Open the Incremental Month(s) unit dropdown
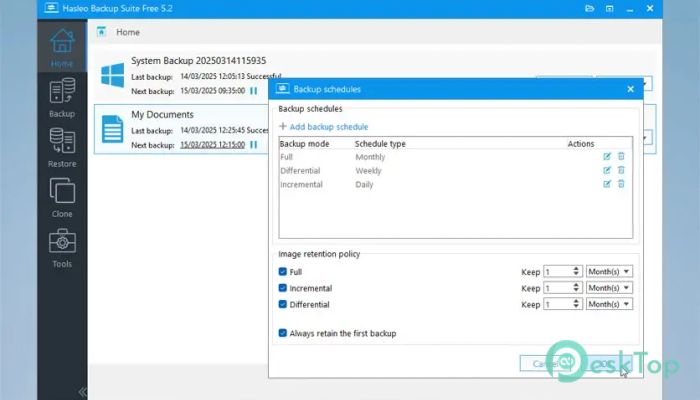The width and height of the screenshot is (700, 400). pyautogui.click(x=609, y=288)
